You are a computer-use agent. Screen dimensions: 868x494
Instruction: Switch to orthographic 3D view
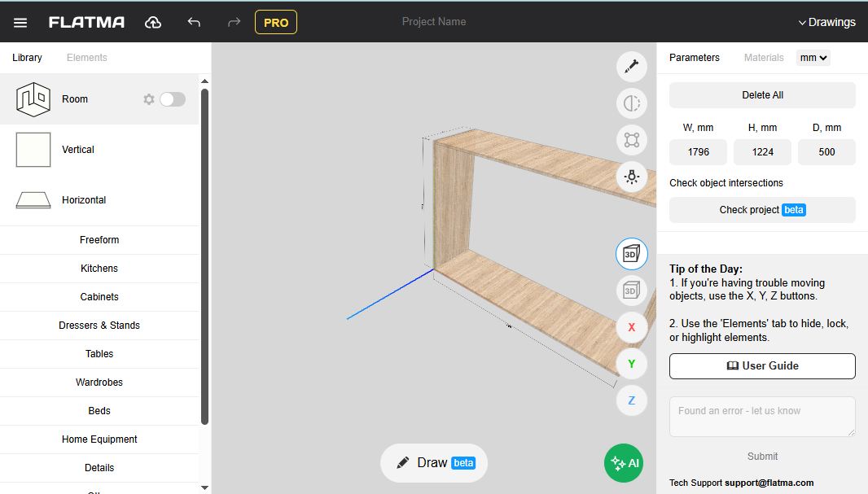(632, 290)
